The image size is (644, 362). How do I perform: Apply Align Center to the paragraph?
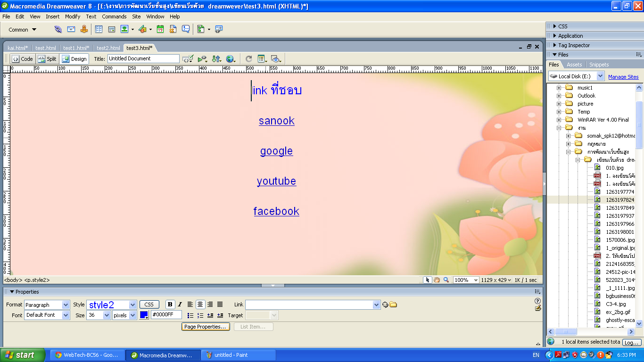[200, 304]
